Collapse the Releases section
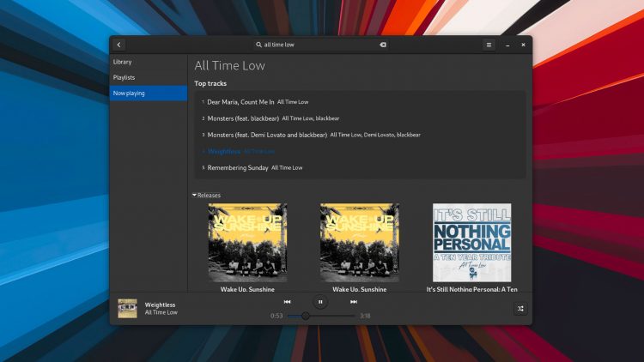This screenshot has width=644, height=362. [206, 196]
